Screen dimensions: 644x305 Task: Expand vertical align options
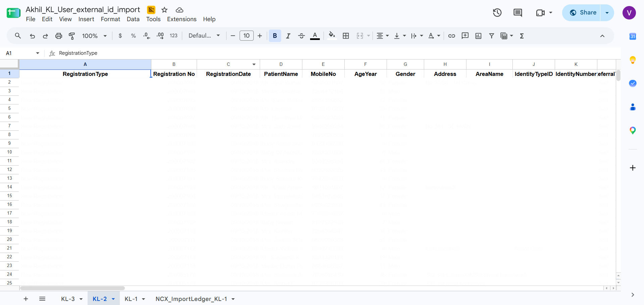pos(400,36)
